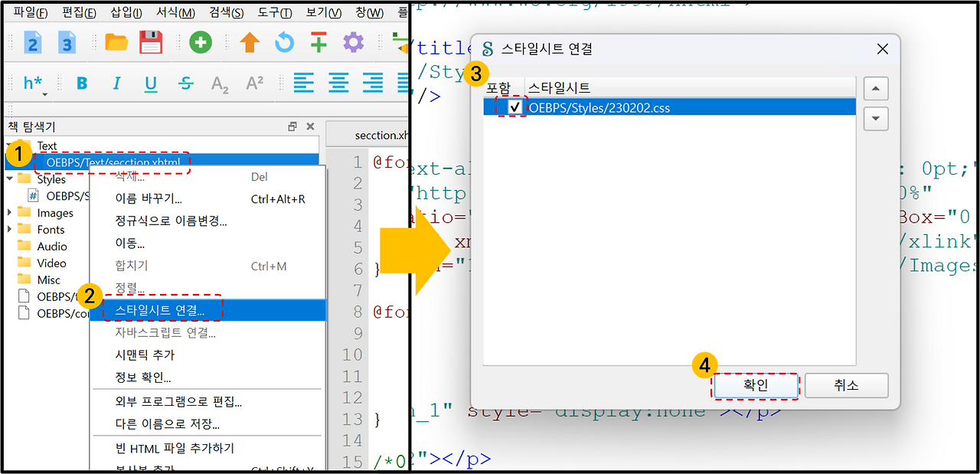
Task: Apply strikethrough formatting
Action: pyautogui.click(x=185, y=83)
